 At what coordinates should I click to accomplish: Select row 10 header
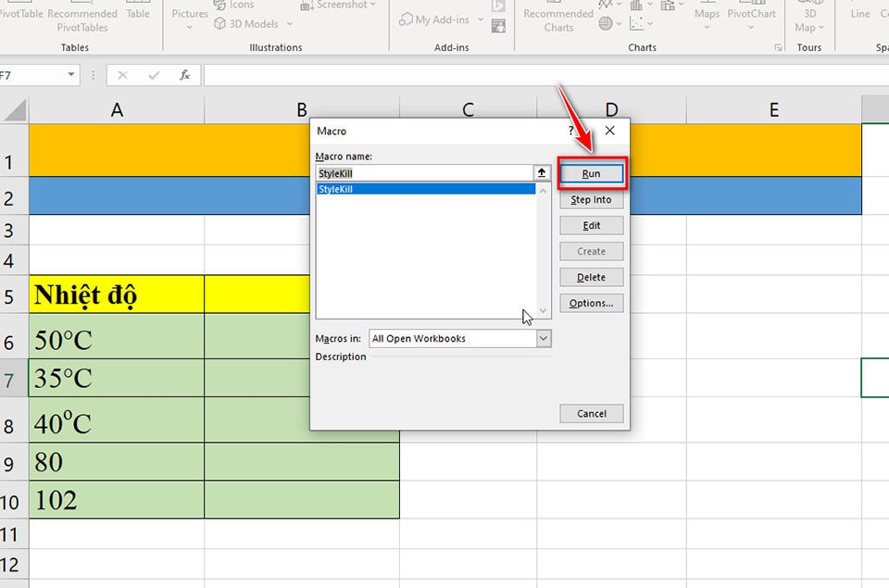(x=14, y=501)
